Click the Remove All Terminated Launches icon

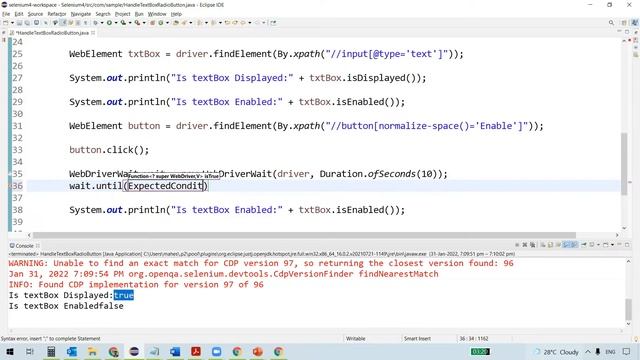click(533, 245)
